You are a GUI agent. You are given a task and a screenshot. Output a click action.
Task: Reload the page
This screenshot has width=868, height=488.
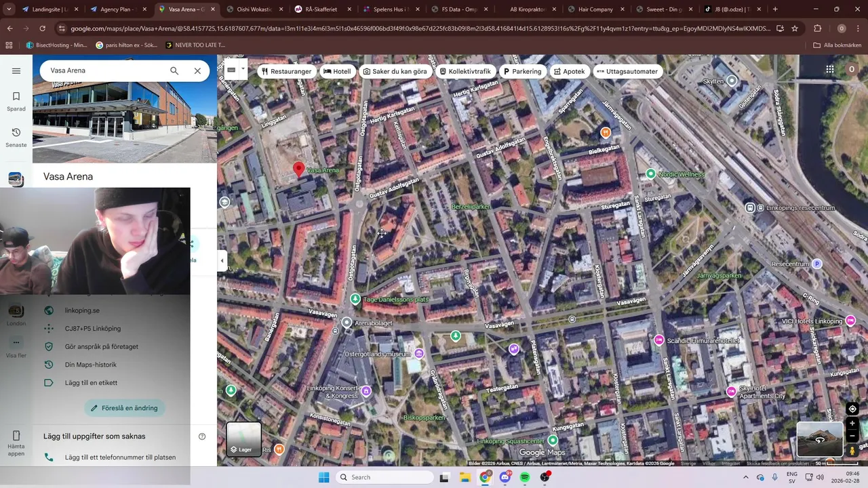pos(42,28)
